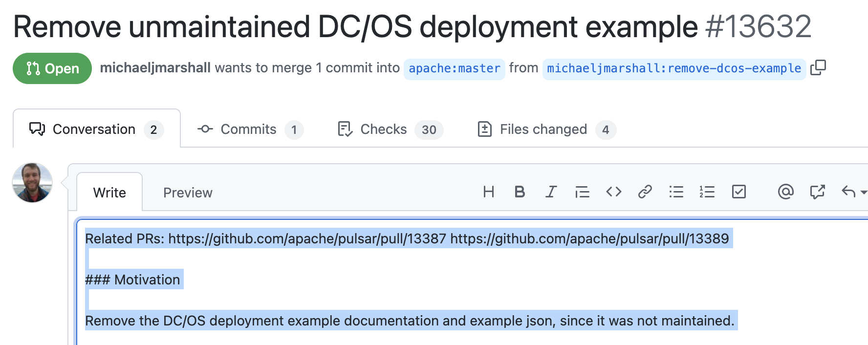Reference an issue or pull request
868x345 pixels.
point(817,192)
